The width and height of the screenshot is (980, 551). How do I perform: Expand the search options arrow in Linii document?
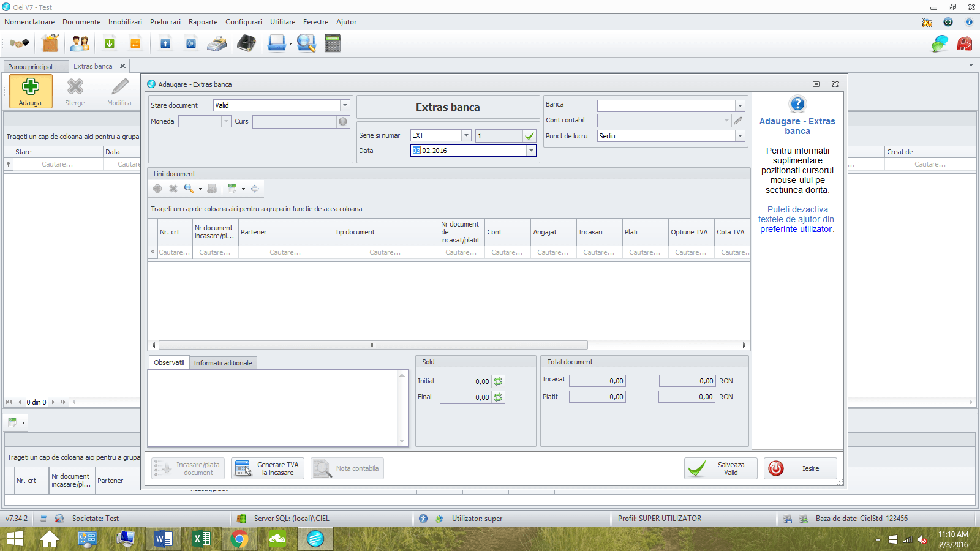200,189
